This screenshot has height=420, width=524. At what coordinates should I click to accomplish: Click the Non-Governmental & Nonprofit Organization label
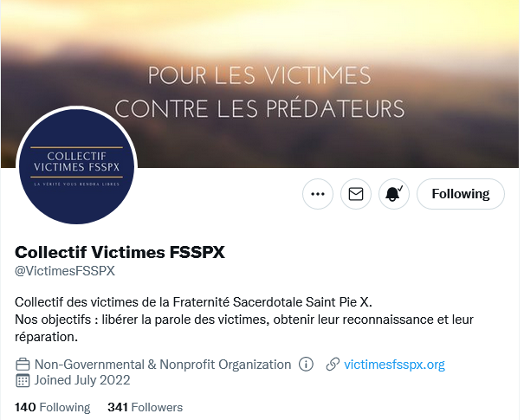(x=163, y=365)
